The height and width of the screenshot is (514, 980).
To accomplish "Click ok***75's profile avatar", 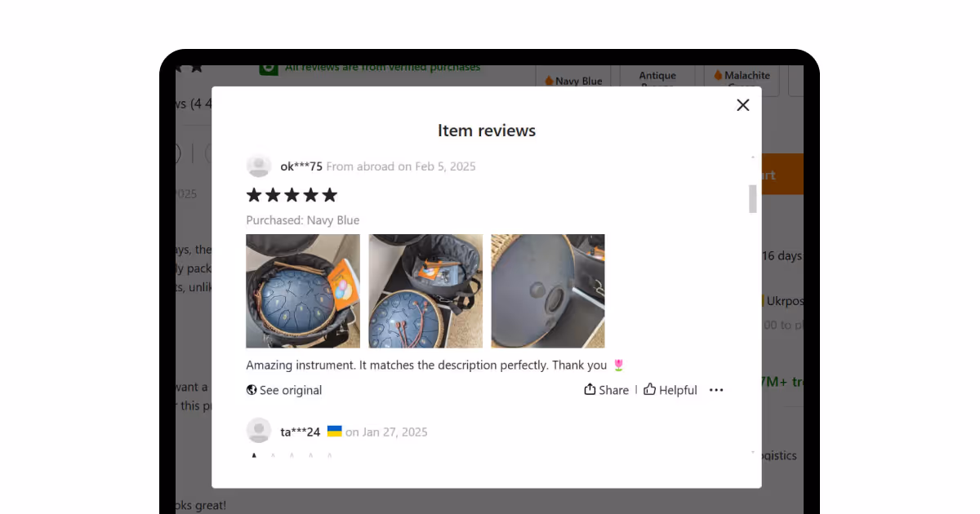I will (x=259, y=166).
